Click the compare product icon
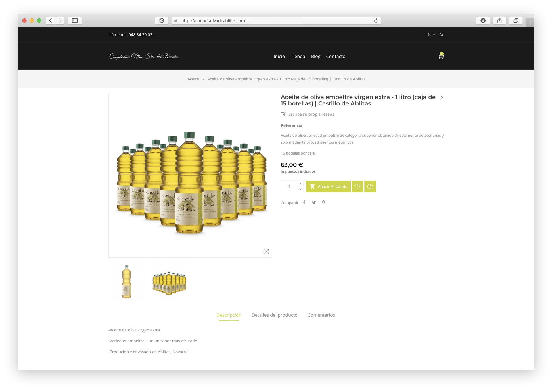 [370, 186]
